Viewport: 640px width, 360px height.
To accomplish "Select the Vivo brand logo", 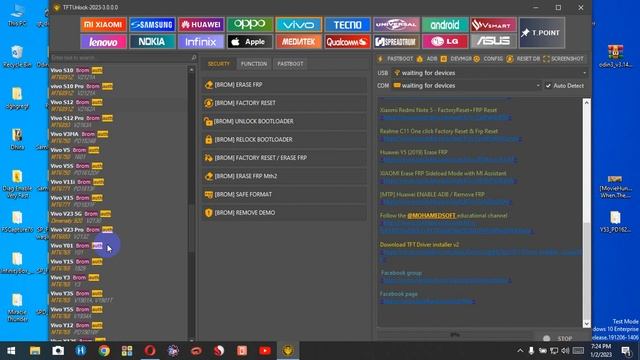I will pyautogui.click(x=298, y=25).
